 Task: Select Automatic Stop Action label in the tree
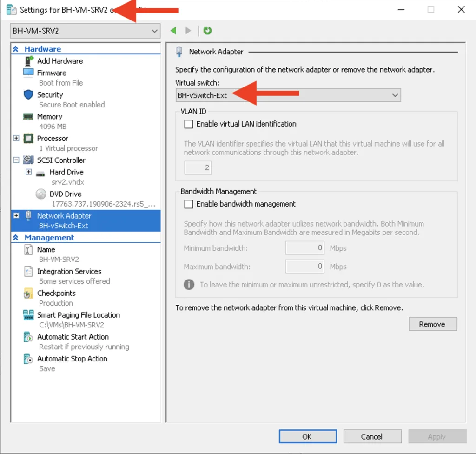[72, 359]
